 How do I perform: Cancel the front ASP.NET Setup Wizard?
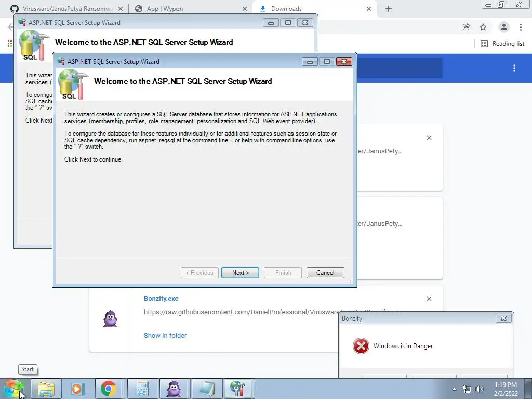(x=325, y=273)
